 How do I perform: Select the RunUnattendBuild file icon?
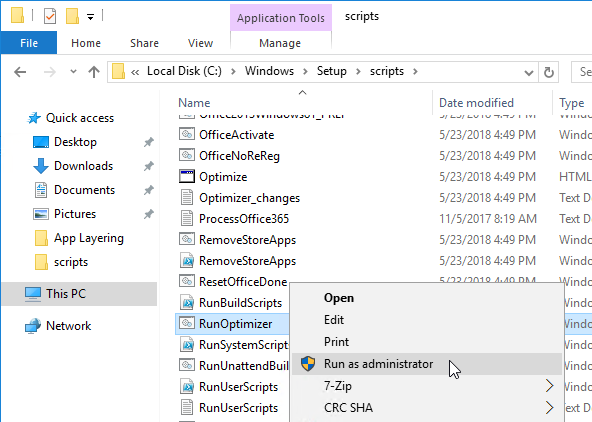[x=187, y=365]
